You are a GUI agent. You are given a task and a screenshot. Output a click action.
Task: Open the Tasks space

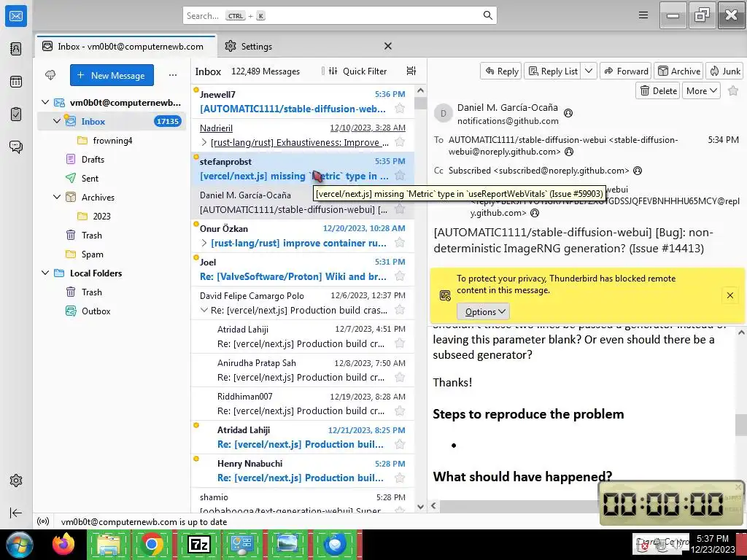coord(16,114)
